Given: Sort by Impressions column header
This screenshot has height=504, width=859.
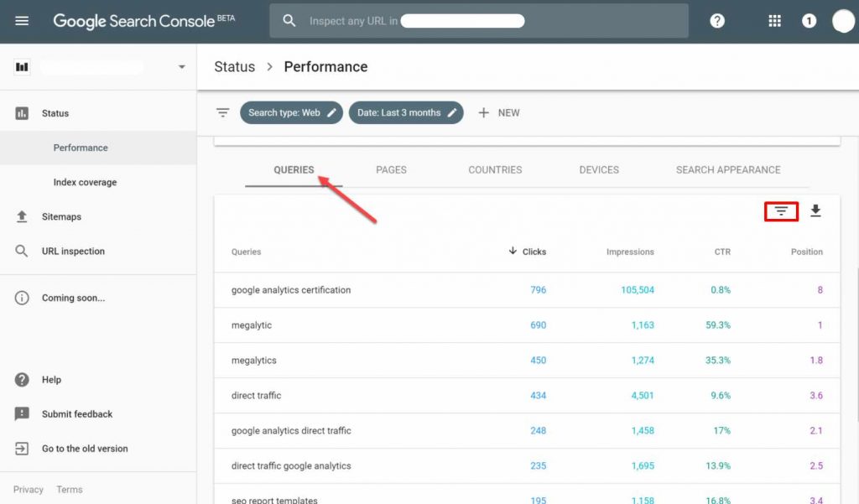Looking at the screenshot, I should click(x=630, y=252).
